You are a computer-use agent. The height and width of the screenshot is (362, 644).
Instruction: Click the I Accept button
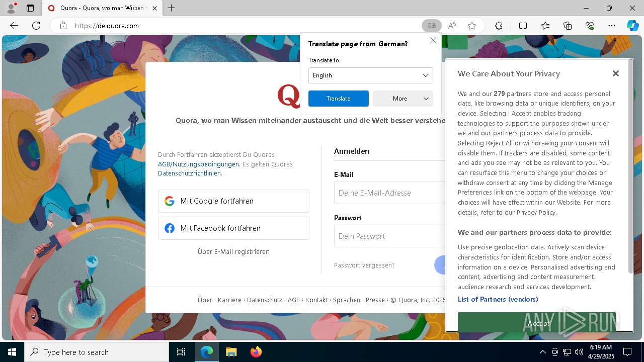(x=536, y=322)
